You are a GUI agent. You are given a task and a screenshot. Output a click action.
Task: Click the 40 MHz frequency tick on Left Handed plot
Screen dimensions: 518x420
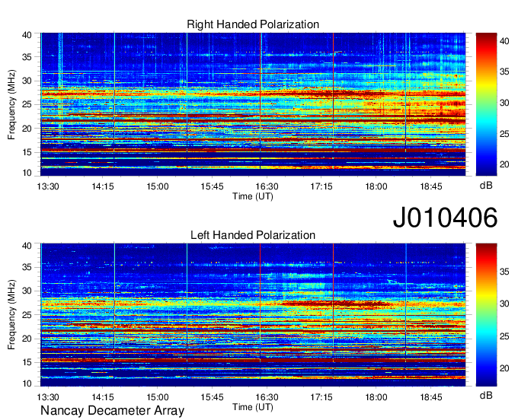27,246
